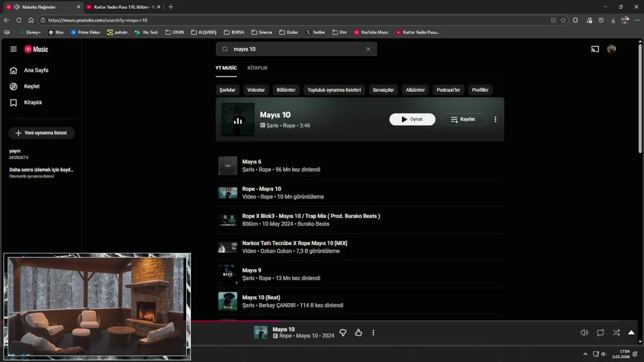Click the Mayıs 10 (Beat) thumbnail
Viewport: 644px width, 362px height.
coord(227,301)
